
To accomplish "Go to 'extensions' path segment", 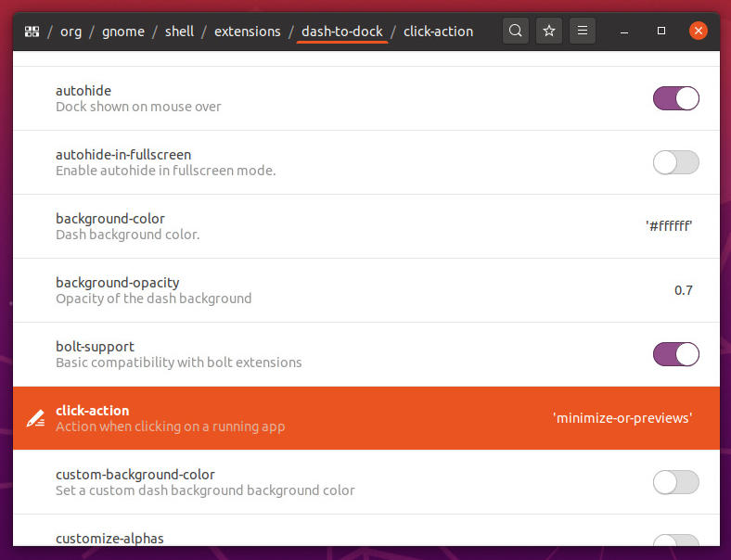I will (x=248, y=32).
